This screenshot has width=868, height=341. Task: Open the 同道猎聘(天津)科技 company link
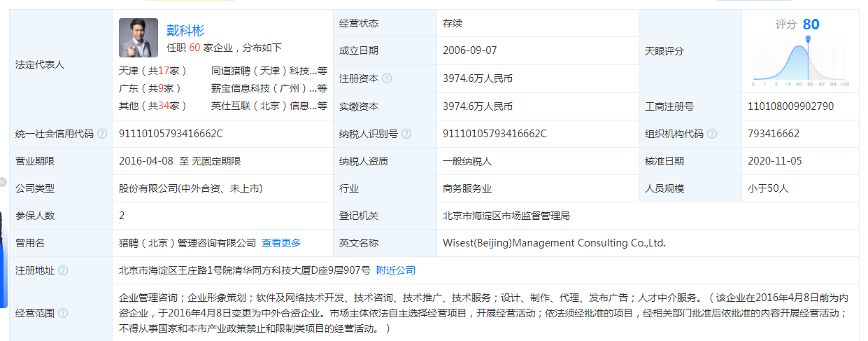(x=269, y=71)
